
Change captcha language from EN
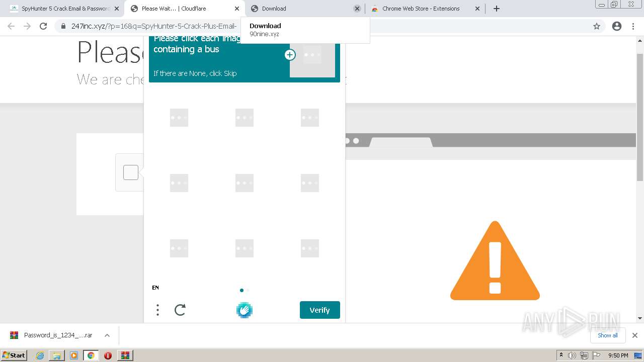click(x=155, y=288)
